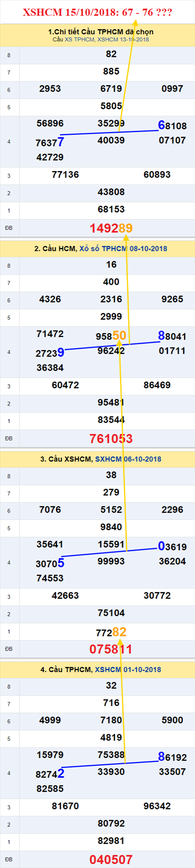Viewport: 195px width, 868px height.
Task: Click the number 2999
Action: (x=111, y=317)
